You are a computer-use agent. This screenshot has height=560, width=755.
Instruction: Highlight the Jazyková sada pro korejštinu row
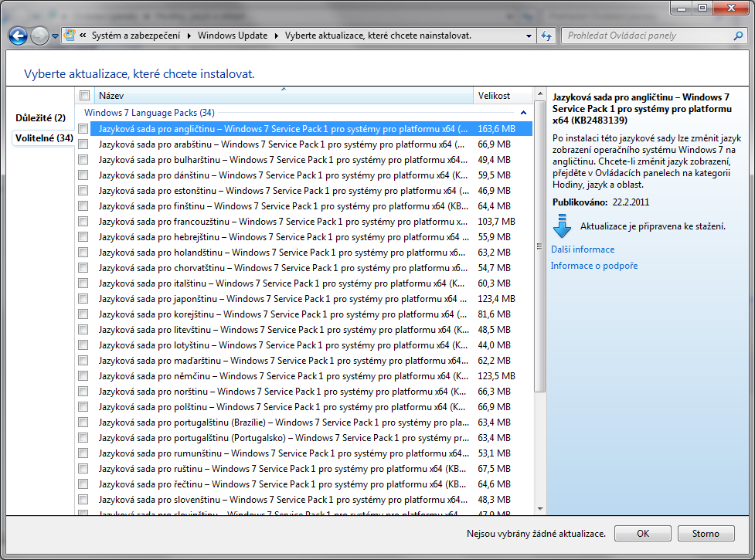coord(311,314)
